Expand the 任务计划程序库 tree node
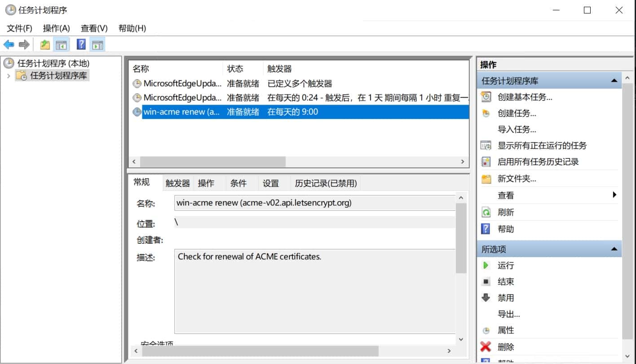The image size is (636, 364). (8, 76)
